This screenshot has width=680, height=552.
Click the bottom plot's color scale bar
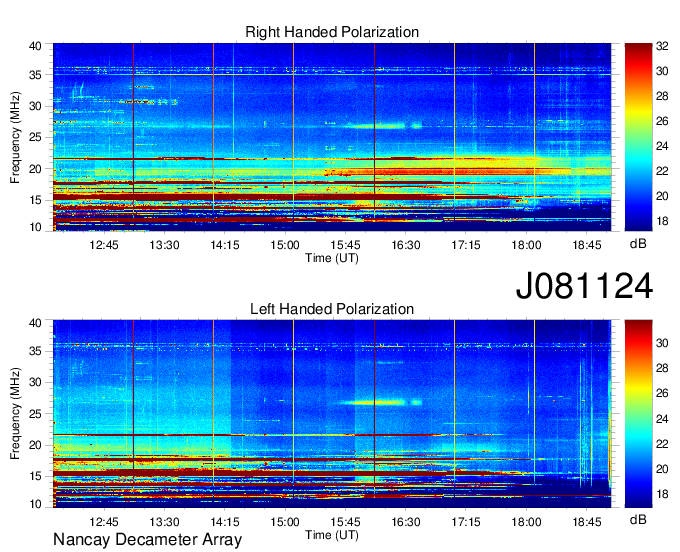click(x=638, y=414)
